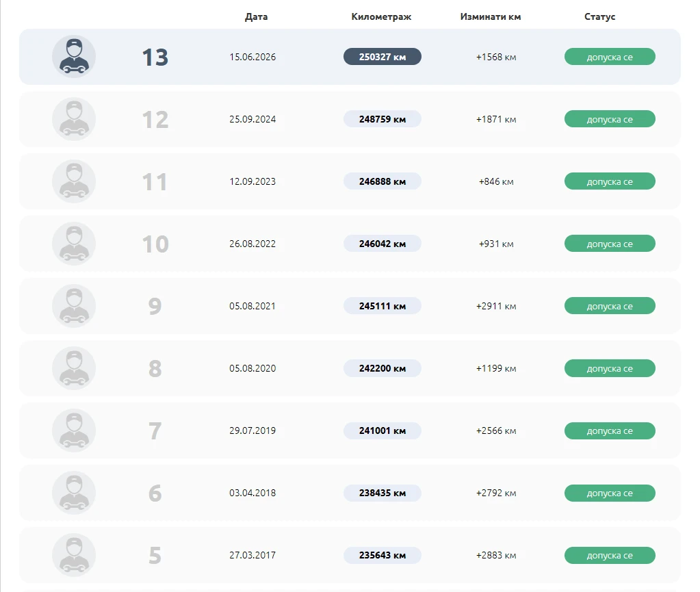The width and height of the screenshot is (700, 592).
Task: Click the date 29.07.2019
Action: click(252, 430)
